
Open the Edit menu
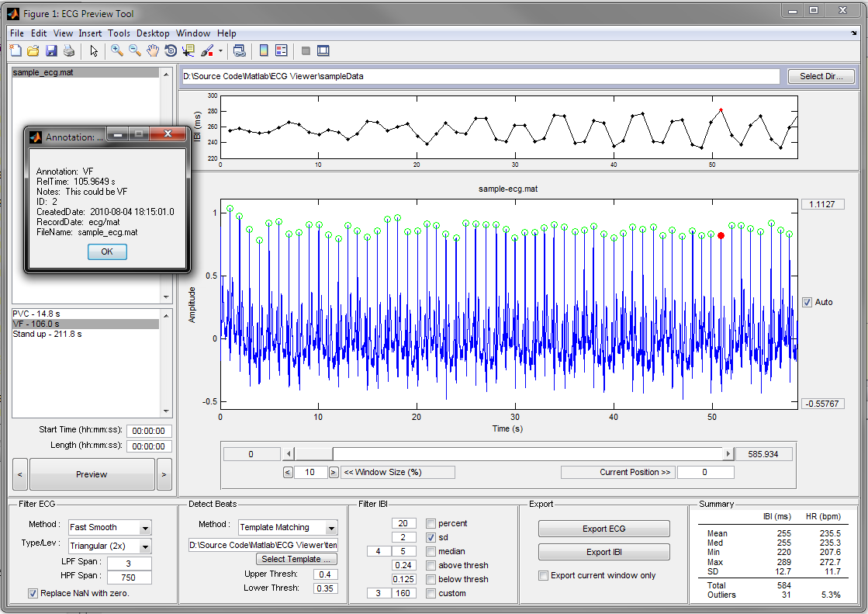[x=39, y=33]
